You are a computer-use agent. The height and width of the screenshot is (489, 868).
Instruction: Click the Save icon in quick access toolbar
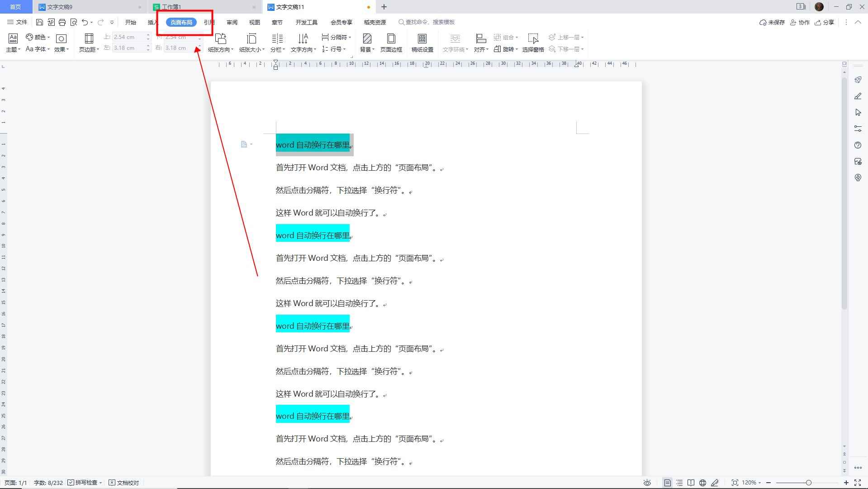(40, 22)
